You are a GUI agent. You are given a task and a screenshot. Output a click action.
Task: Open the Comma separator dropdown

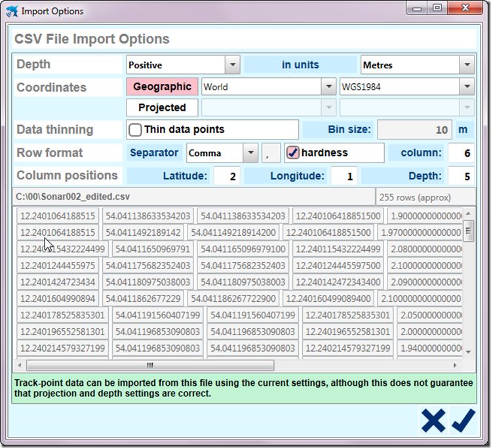(250, 153)
